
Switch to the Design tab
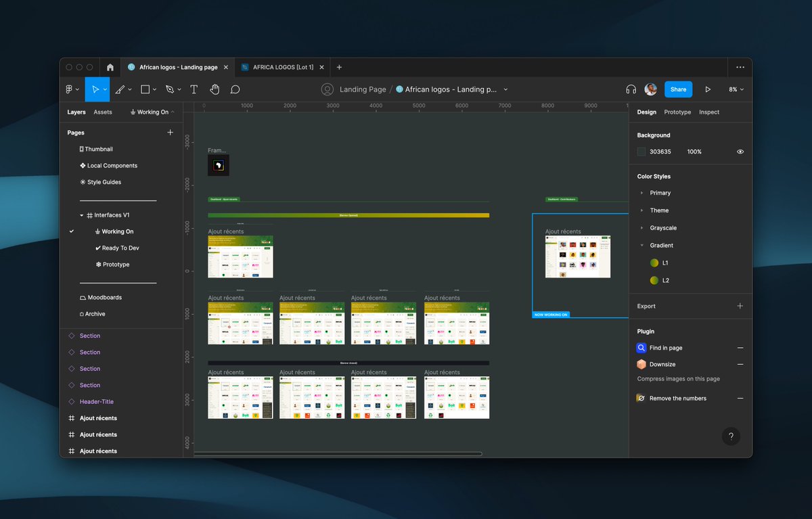pyautogui.click(x=647, y=112)
